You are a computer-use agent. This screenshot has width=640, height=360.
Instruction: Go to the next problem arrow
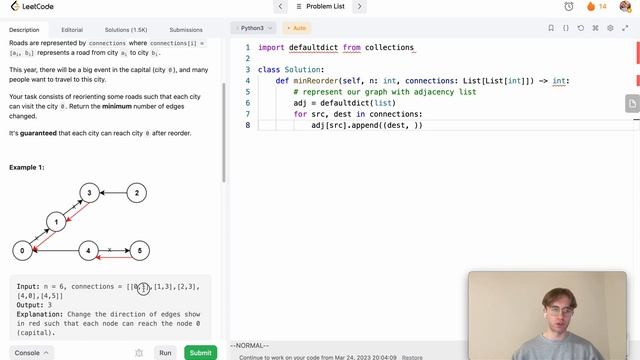click(360, 7)
